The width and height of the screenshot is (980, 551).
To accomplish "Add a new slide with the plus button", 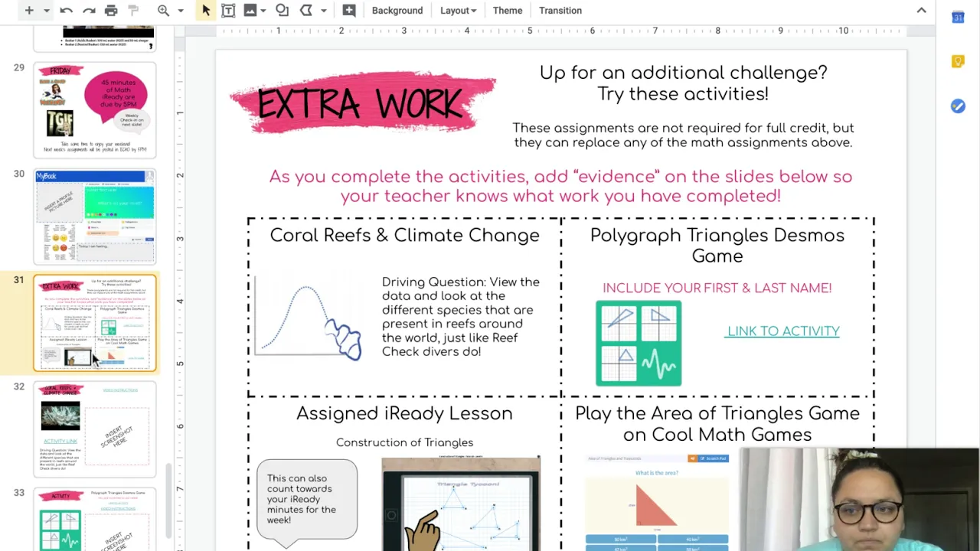I will click(x=29, y=11).
